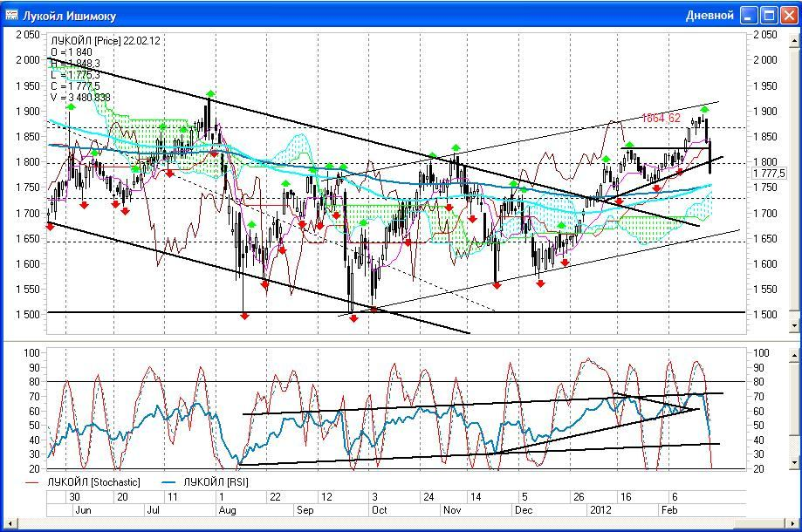The height and width of the screenshot is (532, 802).
Task: Click the Лукойл Ишимоку window title text
Action: pyautogui.click(x=69, y=16)
